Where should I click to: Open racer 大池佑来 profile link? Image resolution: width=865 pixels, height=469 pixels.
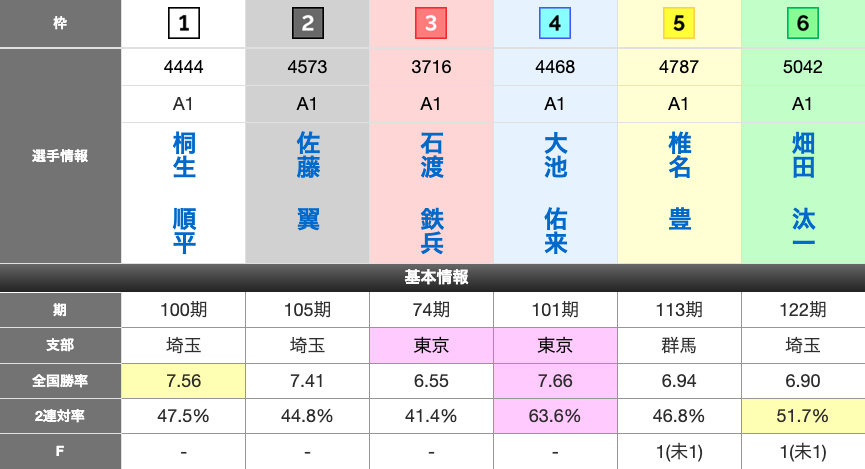[x=556, y=193]
